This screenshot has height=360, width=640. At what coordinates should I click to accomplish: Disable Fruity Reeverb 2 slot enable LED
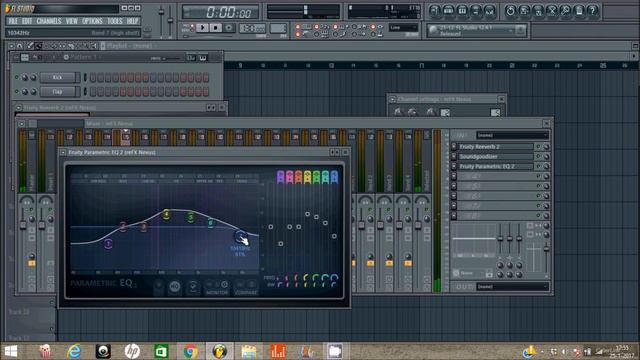(x=538, y=147)
